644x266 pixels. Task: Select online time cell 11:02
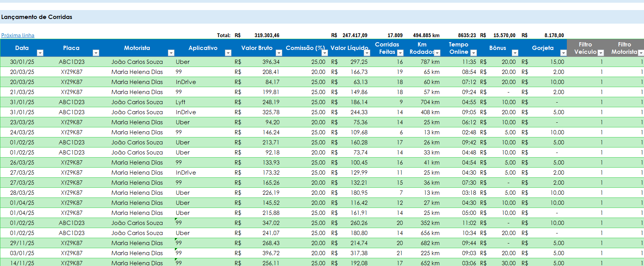click(x=469, y=223)
